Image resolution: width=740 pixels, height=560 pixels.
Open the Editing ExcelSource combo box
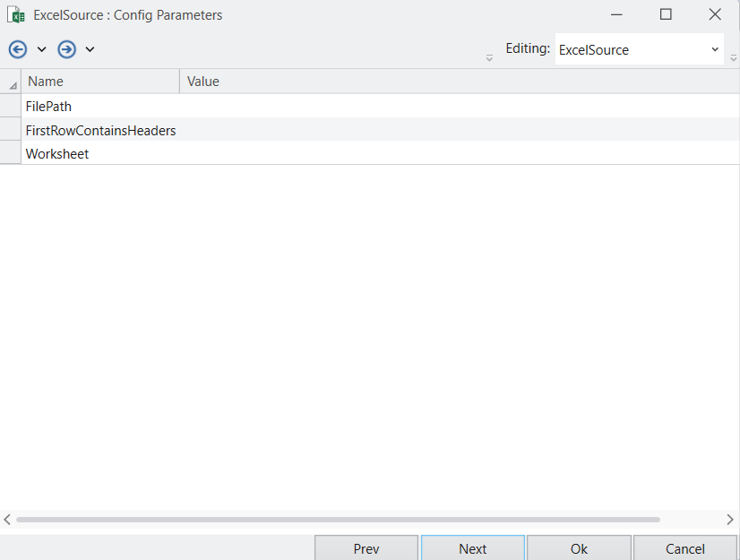pos(640,49)
